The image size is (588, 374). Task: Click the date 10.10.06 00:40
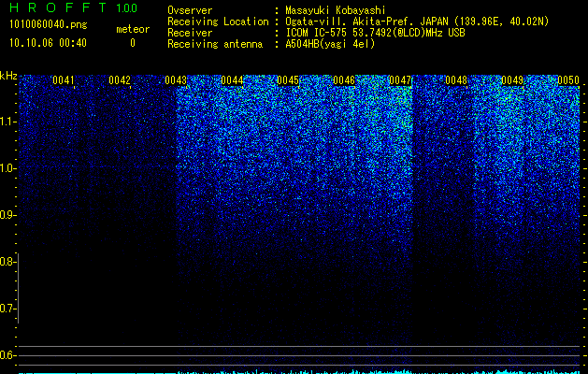[x=48, y=43]
